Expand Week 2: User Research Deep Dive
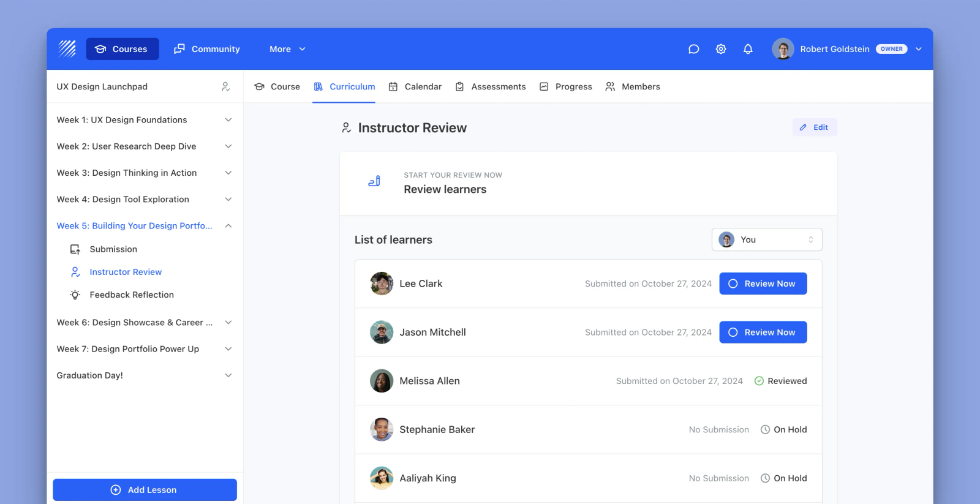 (228, 146)
